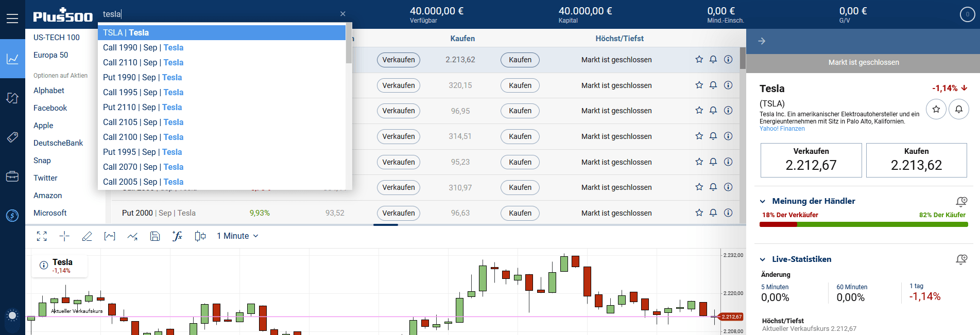This screenshot has height=335, width=980.
Task: Select TSLA | Tesla search suggestion
Action: [x=221, y=32]
